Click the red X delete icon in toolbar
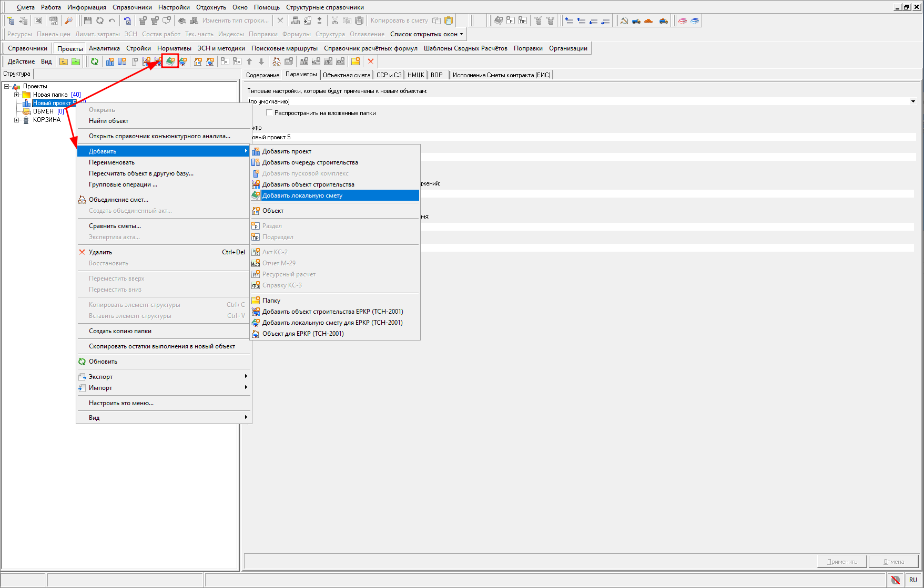Image resolution: width=924 pixels, height=588 pixels. (371, 61)
